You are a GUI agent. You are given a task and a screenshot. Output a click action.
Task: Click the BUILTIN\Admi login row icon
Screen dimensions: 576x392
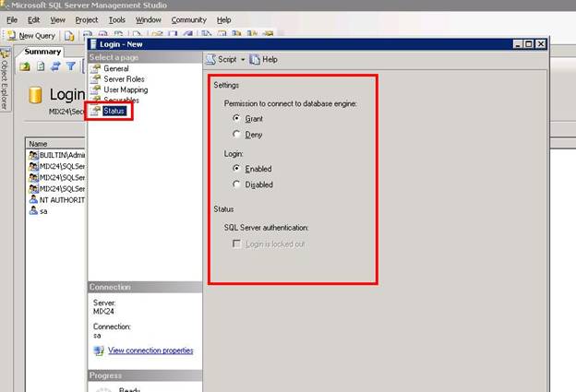point(33,155)
